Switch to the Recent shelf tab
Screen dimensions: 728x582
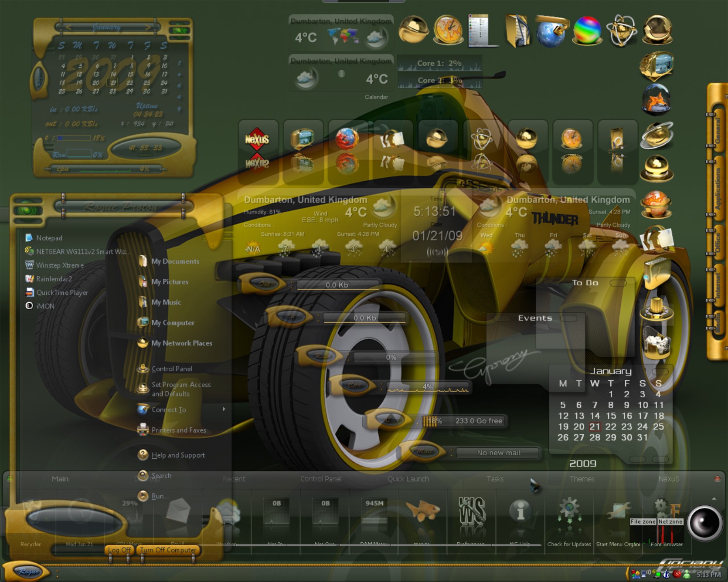(234, 479)
